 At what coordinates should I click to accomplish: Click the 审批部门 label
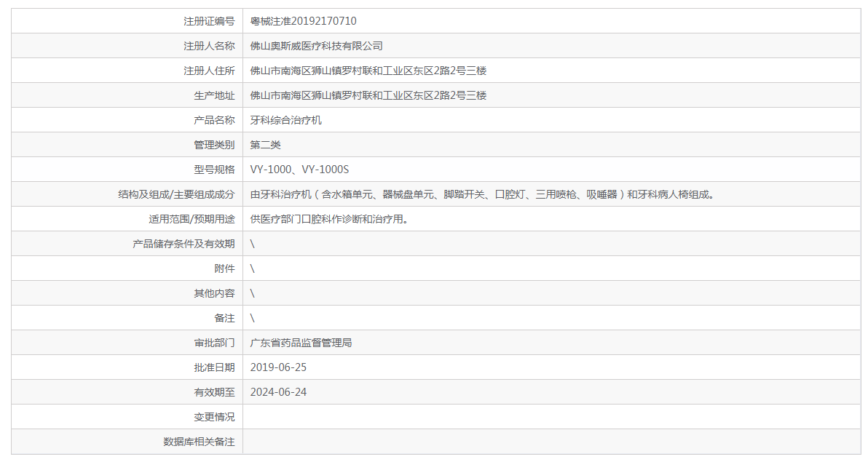(x=213, y=343)
